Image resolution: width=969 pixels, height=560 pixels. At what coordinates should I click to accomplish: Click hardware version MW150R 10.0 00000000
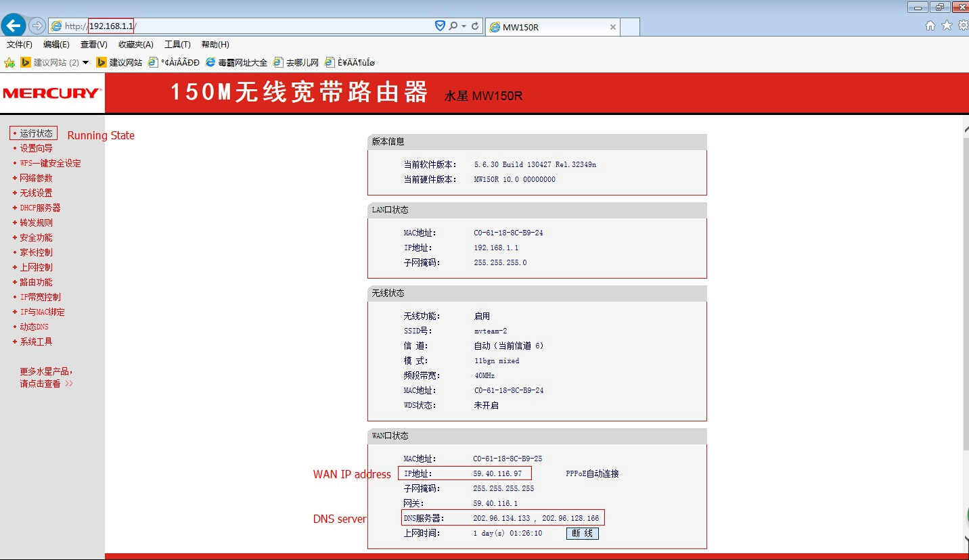coord(515,179)
